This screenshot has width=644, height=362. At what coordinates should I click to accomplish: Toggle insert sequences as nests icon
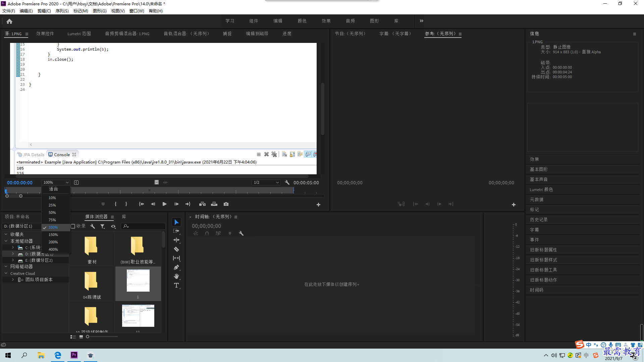click(x=196, y=234)
